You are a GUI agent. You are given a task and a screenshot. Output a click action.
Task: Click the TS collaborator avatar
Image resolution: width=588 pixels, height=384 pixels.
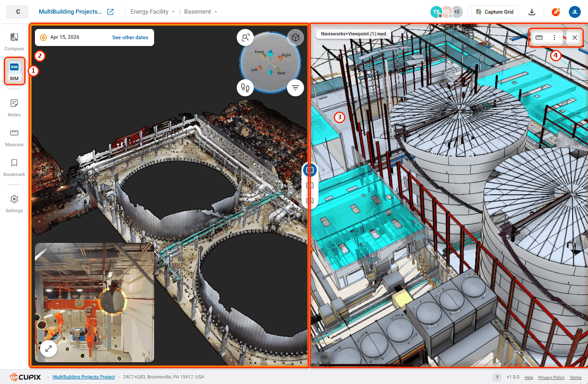click(436, 12)
